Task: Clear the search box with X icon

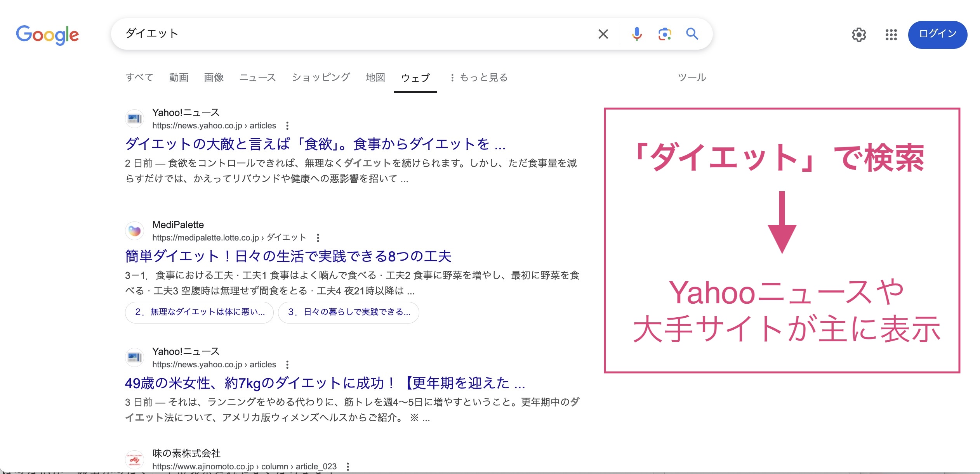Action: pyautogui.click(x=603, y=34)
